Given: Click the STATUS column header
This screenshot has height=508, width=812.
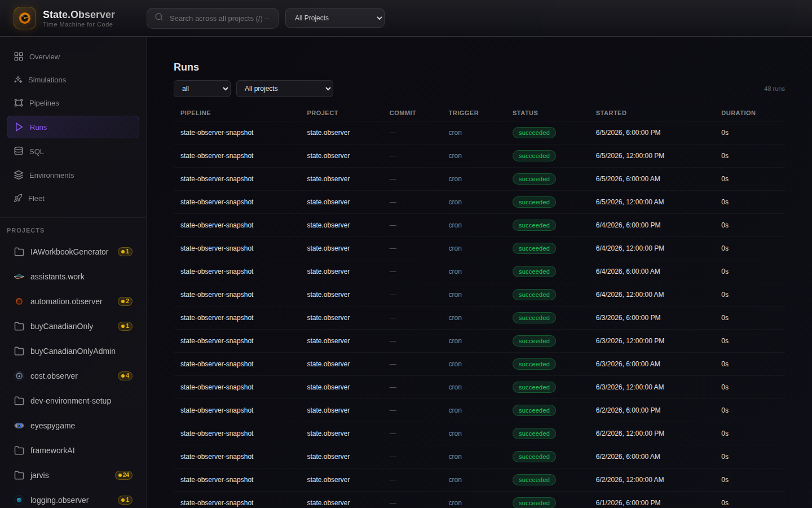Looking at the screenshot, I should pos(525,113).
